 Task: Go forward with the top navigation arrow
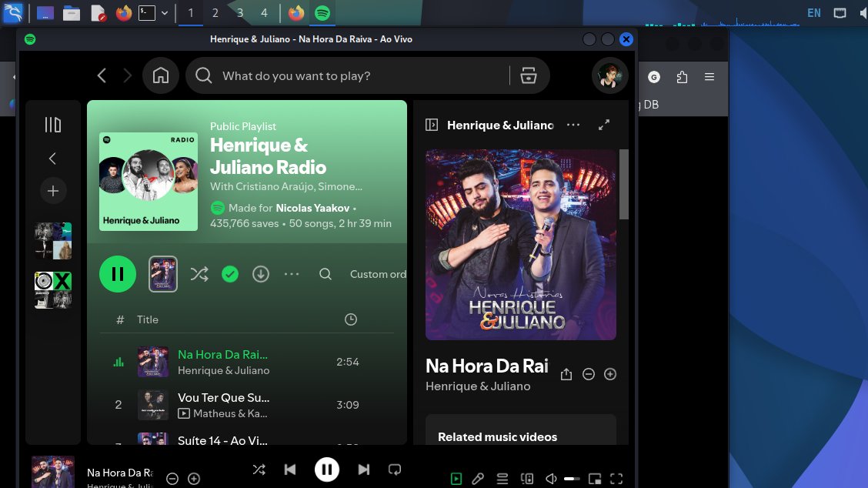click(x=127, y=75)
